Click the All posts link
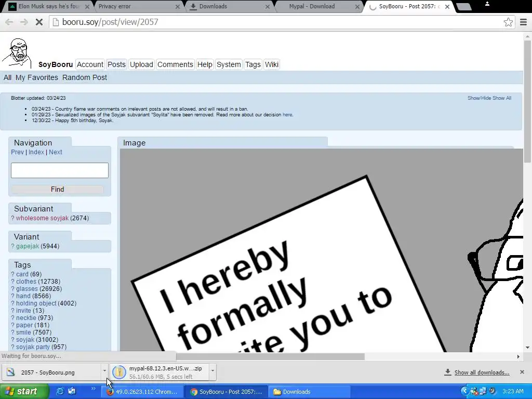532x399 pixels. point(7,77)
